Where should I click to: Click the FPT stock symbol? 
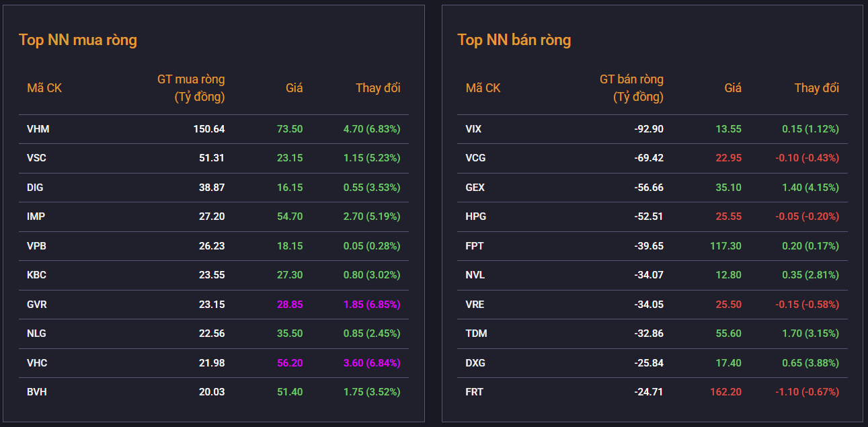(x=475, y=246)
